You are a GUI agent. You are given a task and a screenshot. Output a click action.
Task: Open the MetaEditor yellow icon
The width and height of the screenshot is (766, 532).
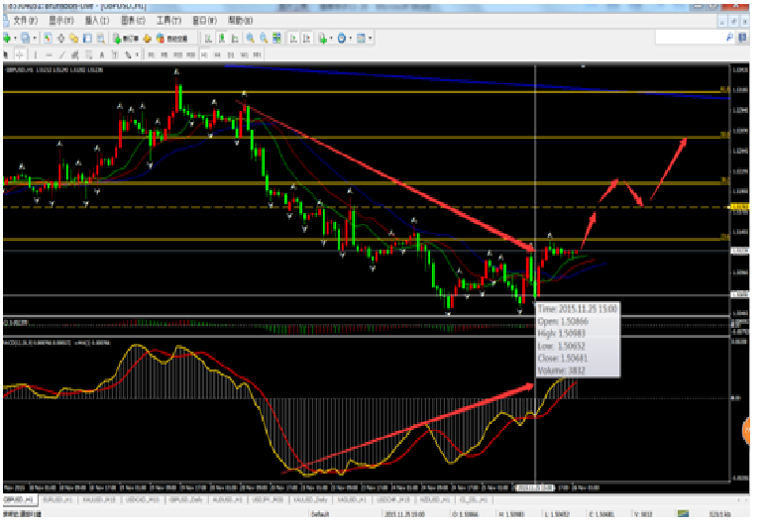coord(147,39)
